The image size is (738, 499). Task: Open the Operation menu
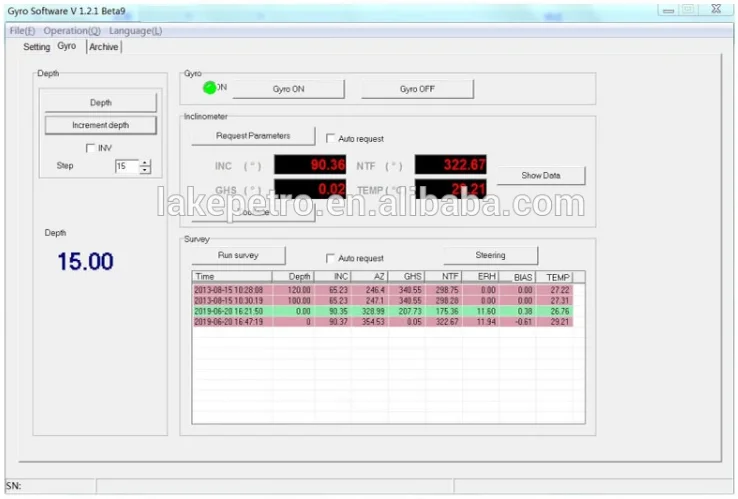tap(72, 31)
